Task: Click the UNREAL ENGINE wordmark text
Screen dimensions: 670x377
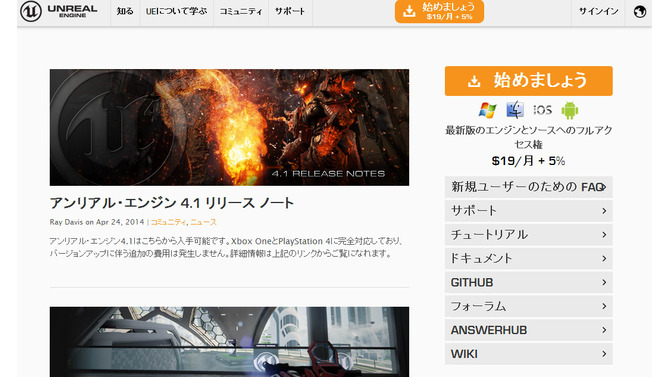Action: point(72,11)
